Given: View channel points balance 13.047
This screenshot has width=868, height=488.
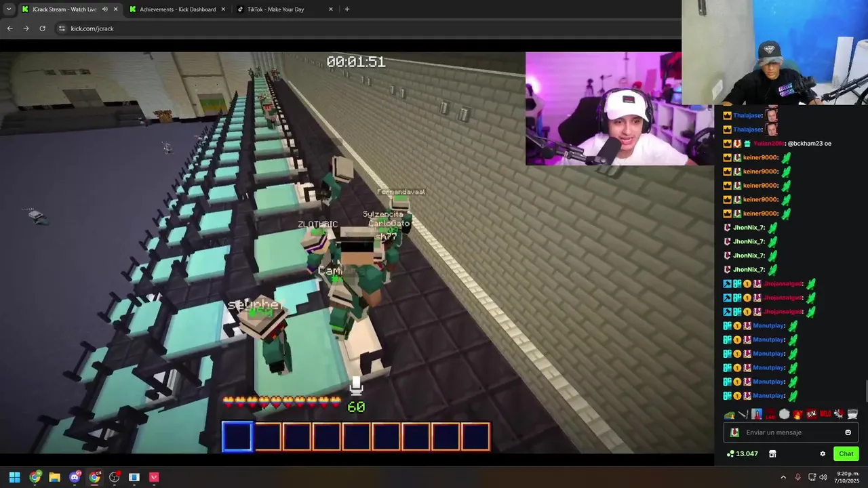Looking at the screenshot, I should click(742, 453).
